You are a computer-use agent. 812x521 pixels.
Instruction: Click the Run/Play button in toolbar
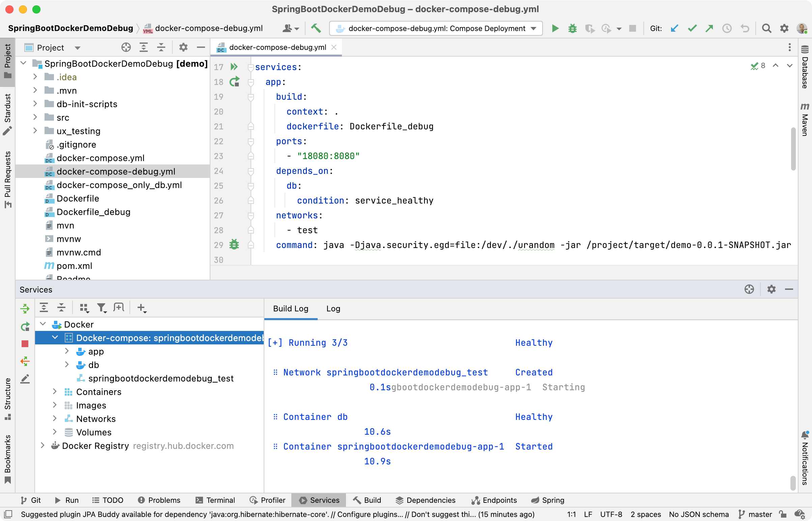(554, 28)
